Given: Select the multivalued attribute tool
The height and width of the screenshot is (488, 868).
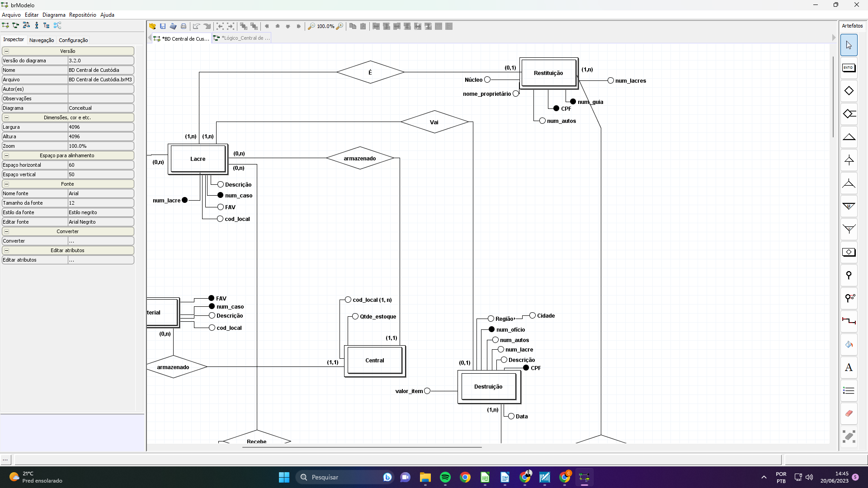Looking at the screenshot, I should tap(849, 298).
